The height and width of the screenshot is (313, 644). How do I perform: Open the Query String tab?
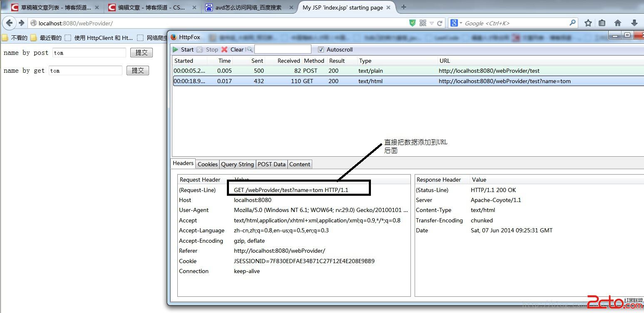pyautogui.click(x=237, y=164)
